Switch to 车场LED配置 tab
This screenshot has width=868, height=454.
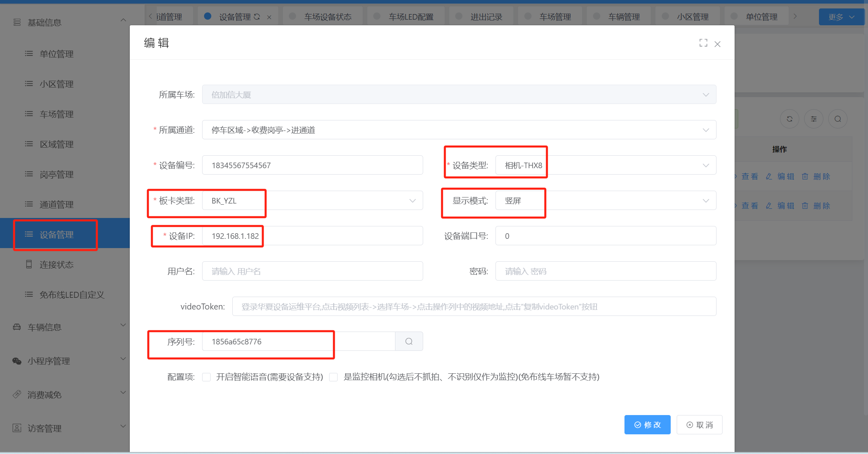pos(410,17)
